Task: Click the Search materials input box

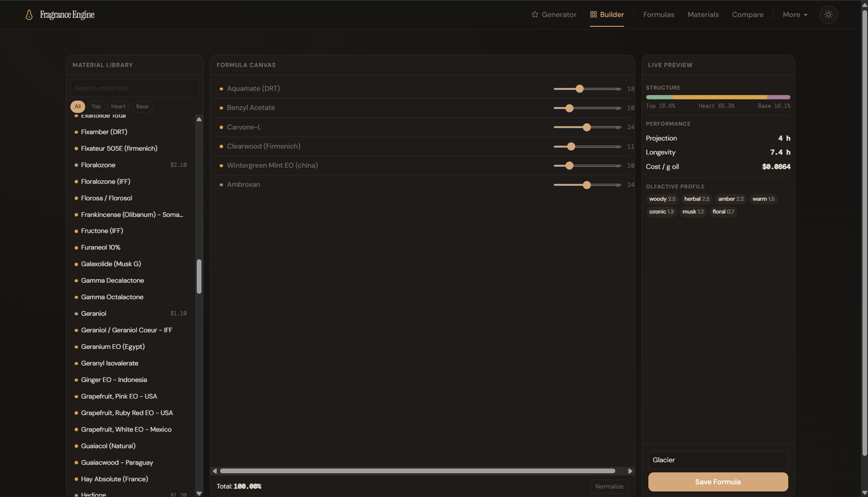Action: pyautogui.click(x=134, y=88)
